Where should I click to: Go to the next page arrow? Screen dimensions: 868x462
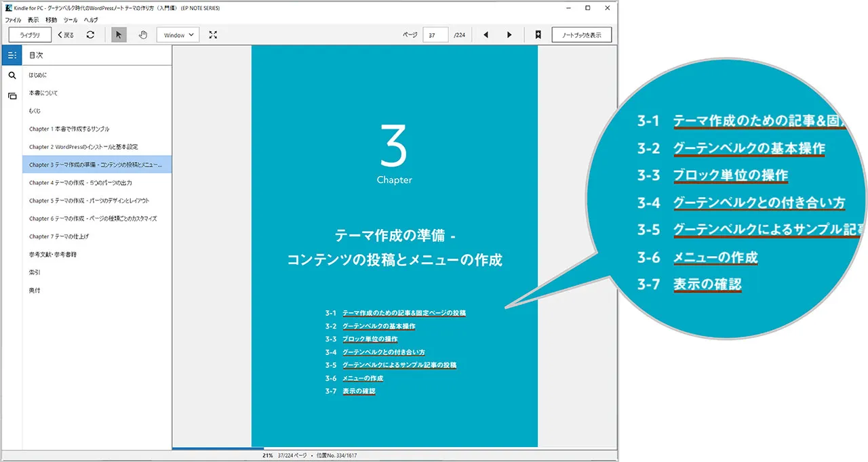(509, 35)
